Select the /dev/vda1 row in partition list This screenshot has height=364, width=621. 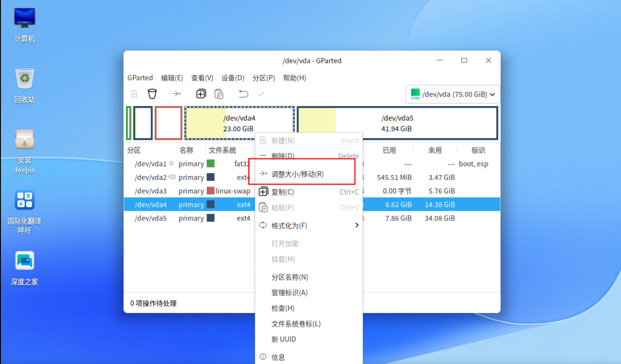[x=312, y=164]
